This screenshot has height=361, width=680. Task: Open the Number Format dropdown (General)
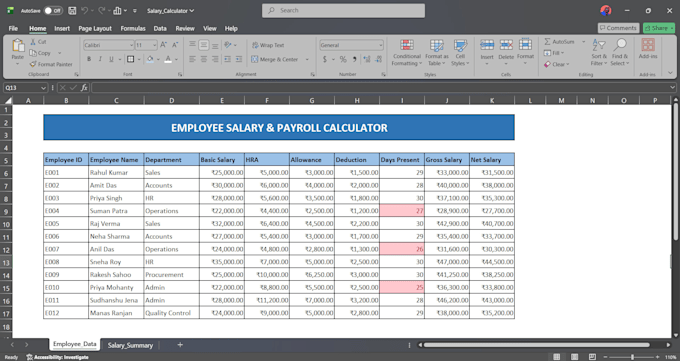point(380,45)
